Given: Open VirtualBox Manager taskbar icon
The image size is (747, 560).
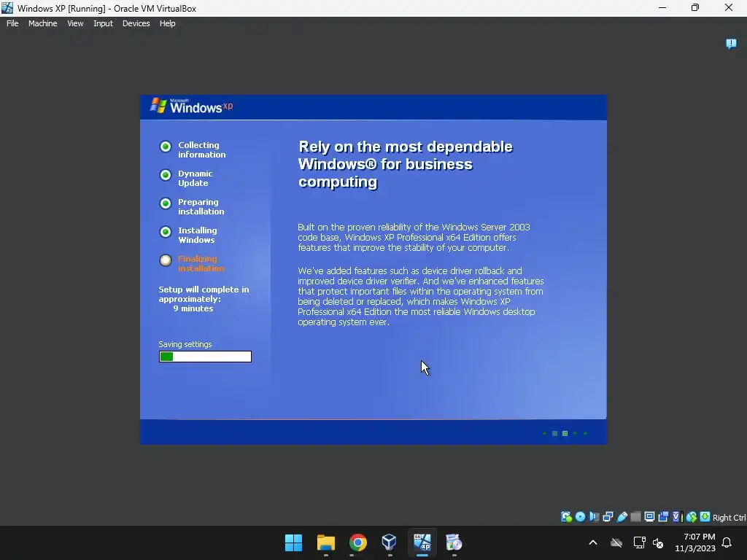Looking at the screenshot, I should [390, 542].
